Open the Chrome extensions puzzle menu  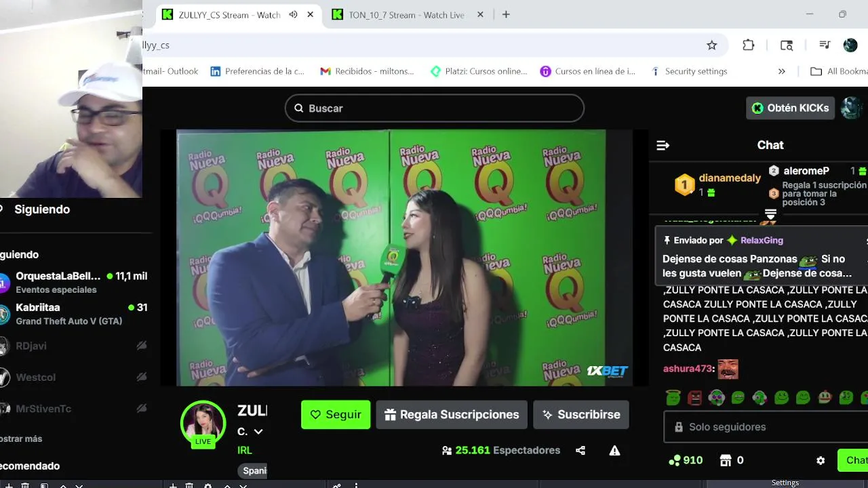[x=749, y=45]
